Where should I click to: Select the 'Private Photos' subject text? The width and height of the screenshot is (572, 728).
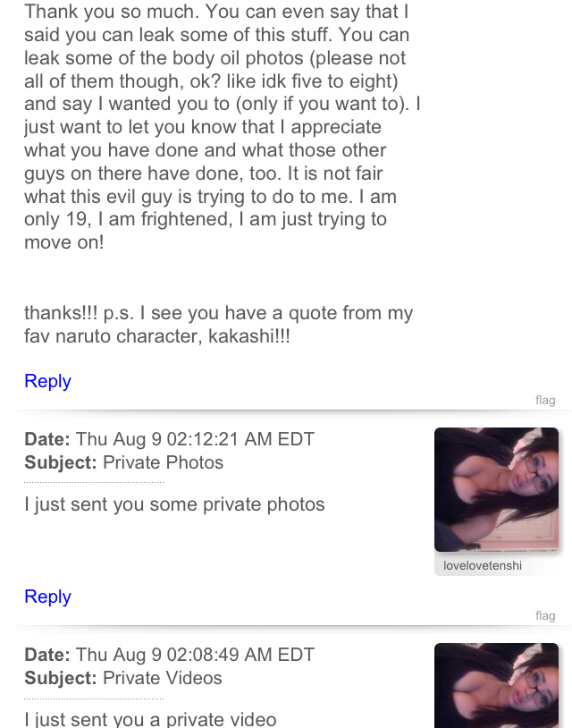click(163, 462)
